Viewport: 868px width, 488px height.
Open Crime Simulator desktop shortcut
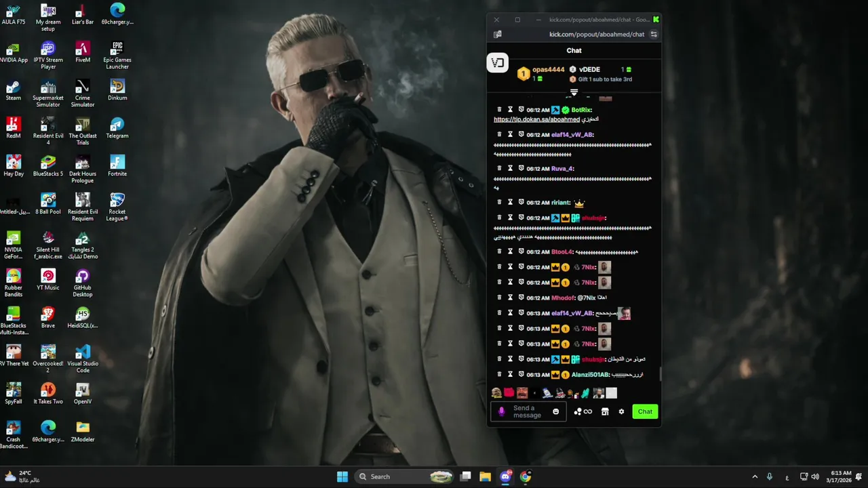(x=83, y=94)
